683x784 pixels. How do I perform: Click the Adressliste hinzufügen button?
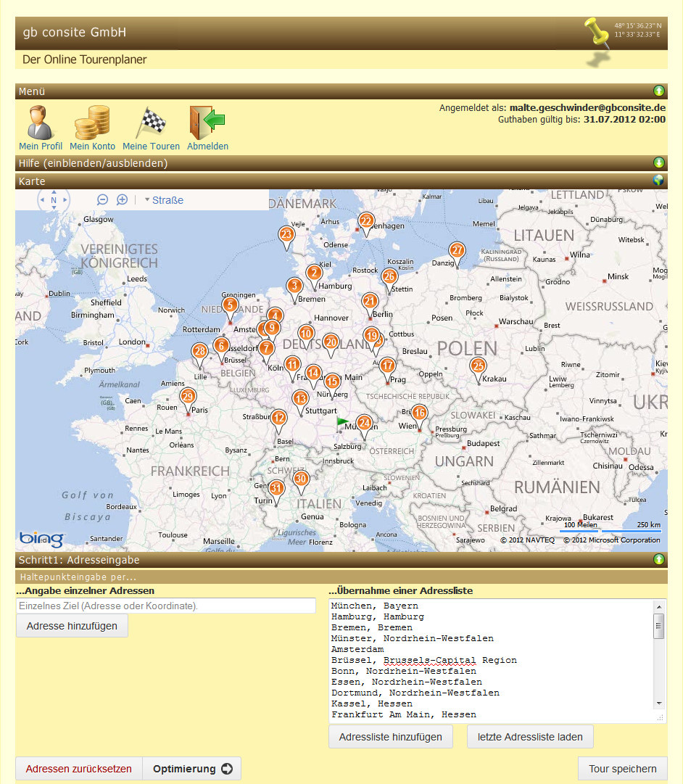[x=391, y=737]
